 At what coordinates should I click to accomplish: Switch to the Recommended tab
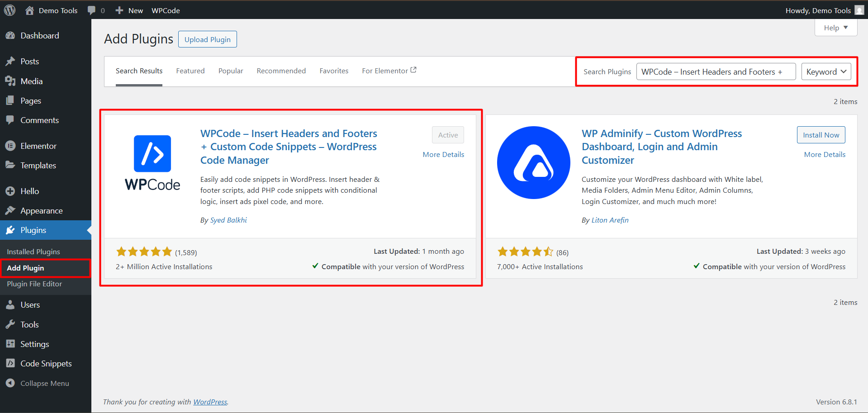(281, 71)
